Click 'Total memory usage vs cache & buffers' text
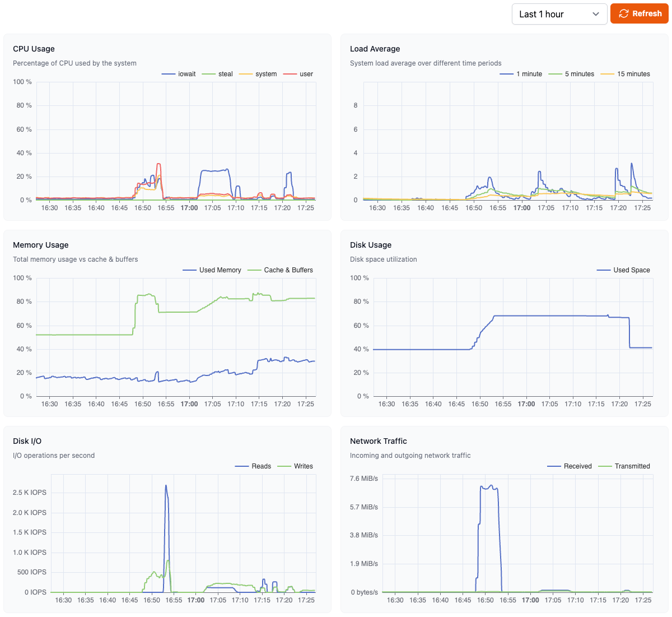 [x=75, y=259]
